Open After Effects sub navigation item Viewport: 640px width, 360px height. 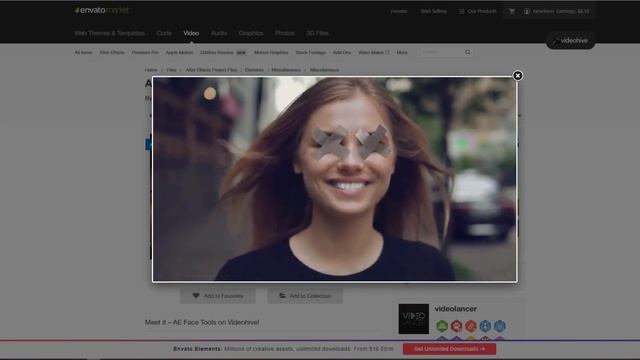pyautogui.click(x=112, y=53)
